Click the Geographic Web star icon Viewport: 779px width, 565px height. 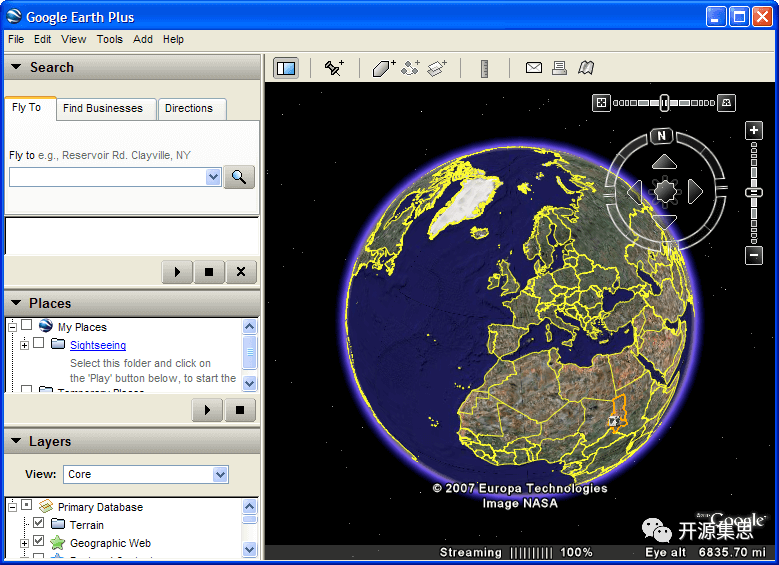[x=58, y=543]
